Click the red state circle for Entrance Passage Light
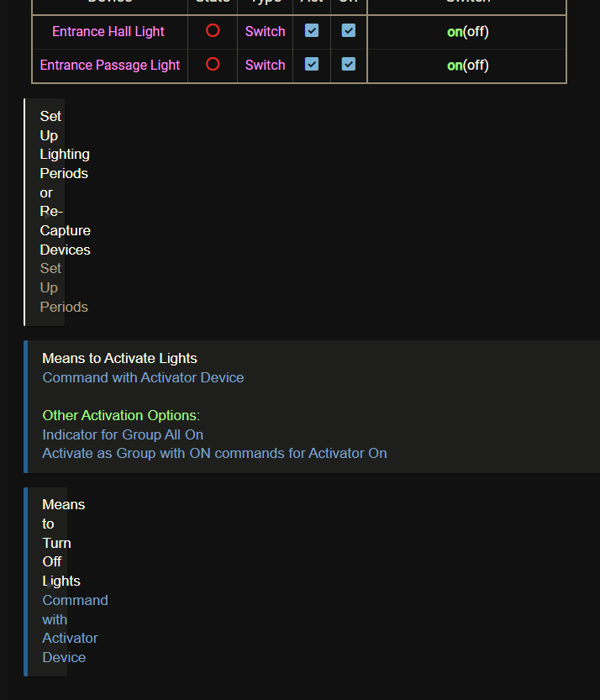The image size is (600, 700). [213, 65]
